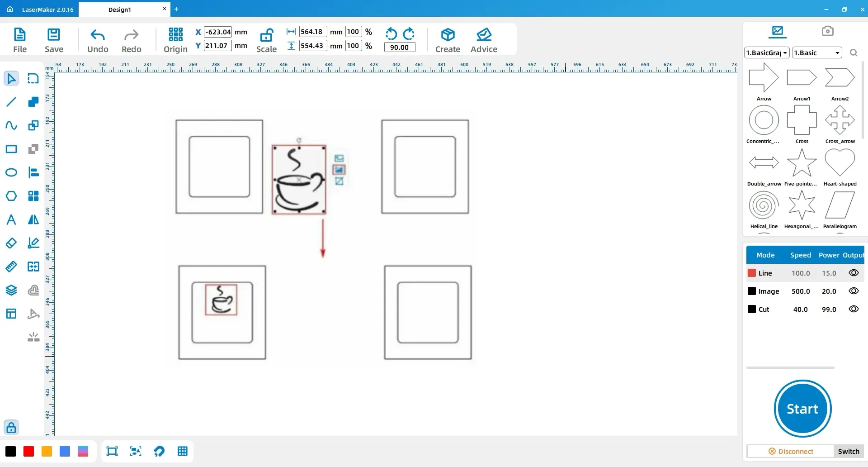The height and width of the screenshot is (467, 868).
Task: Click the Origin anchor grid
Action: (175, 41)
